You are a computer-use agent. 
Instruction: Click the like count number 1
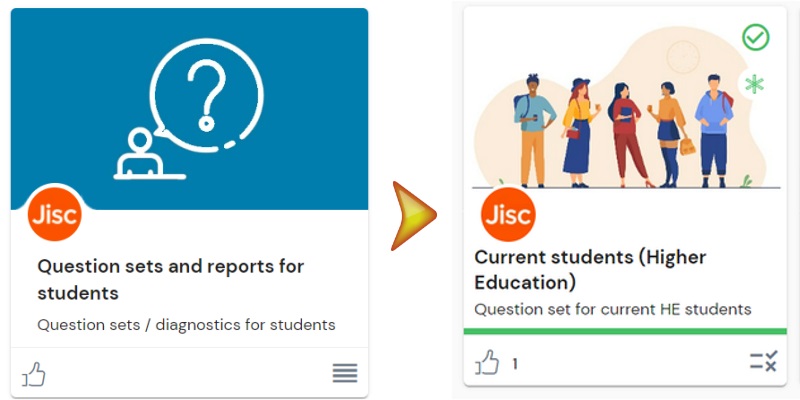pos(515,364)
